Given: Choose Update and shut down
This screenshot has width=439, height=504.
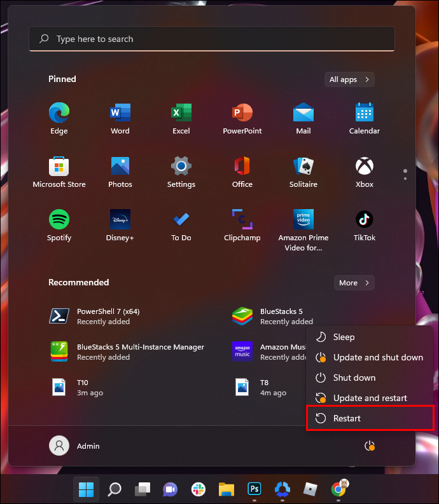Looking at the screenshot, I should tap(370, 357).
